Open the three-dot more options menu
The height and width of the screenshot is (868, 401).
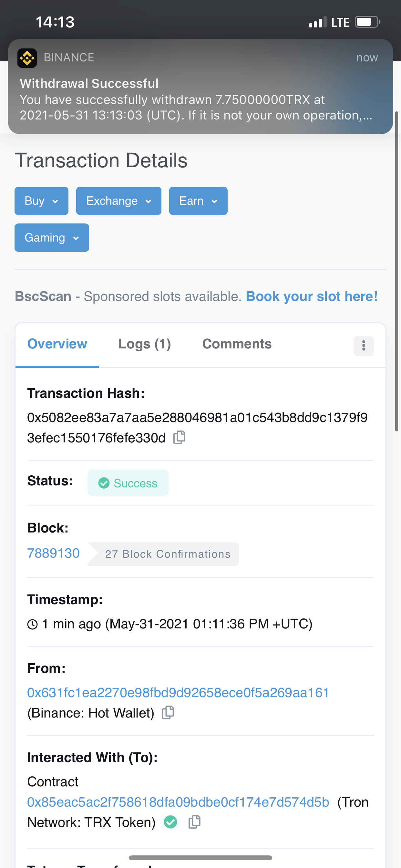point(363,346)
